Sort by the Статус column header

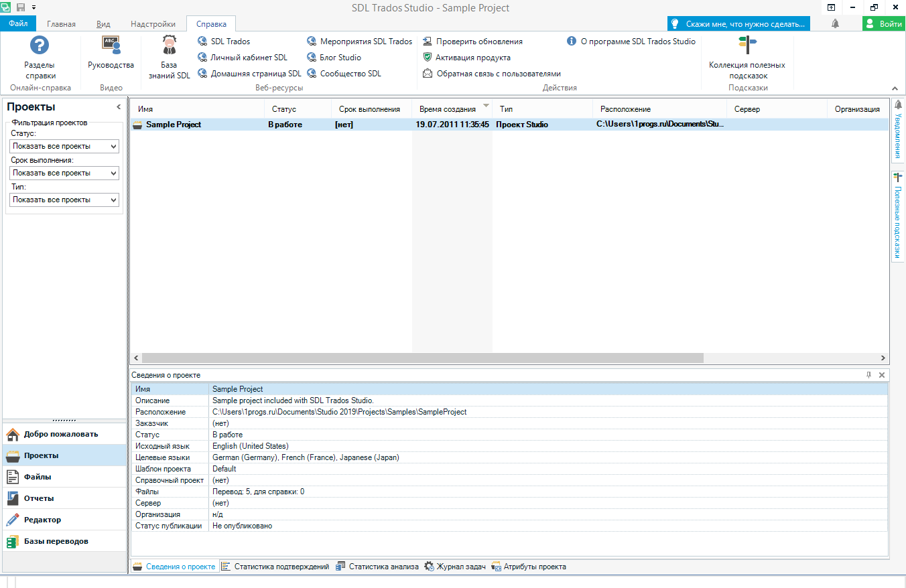[298, 109]
